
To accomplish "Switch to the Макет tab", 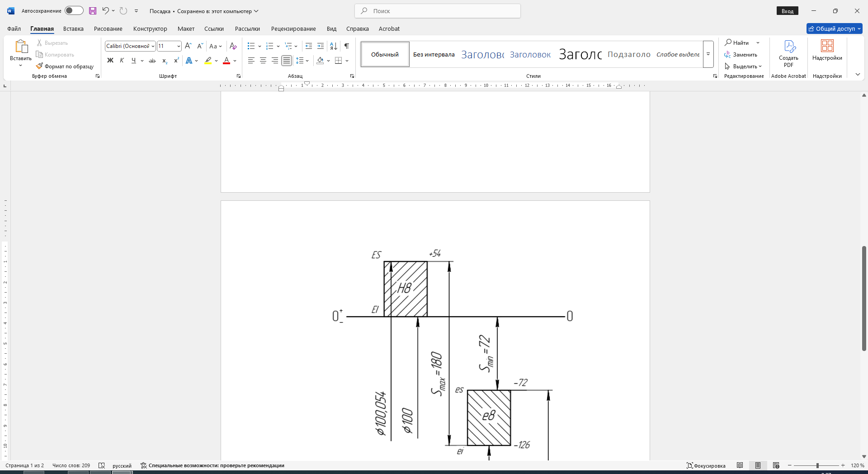I will pyautogui.click(x=186, y=28).
